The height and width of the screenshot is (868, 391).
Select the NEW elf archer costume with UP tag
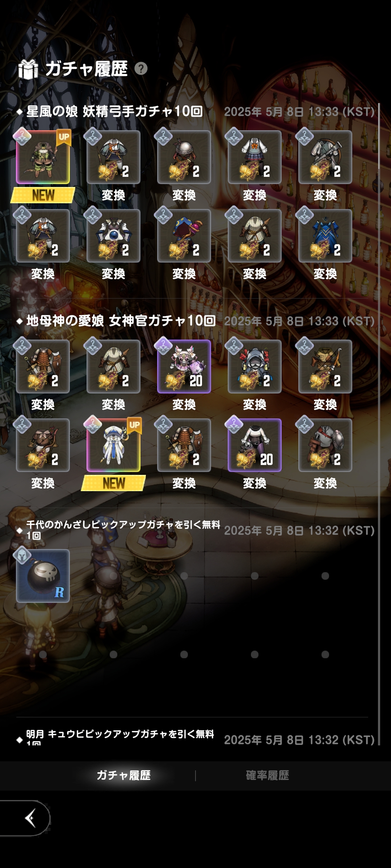43,157
